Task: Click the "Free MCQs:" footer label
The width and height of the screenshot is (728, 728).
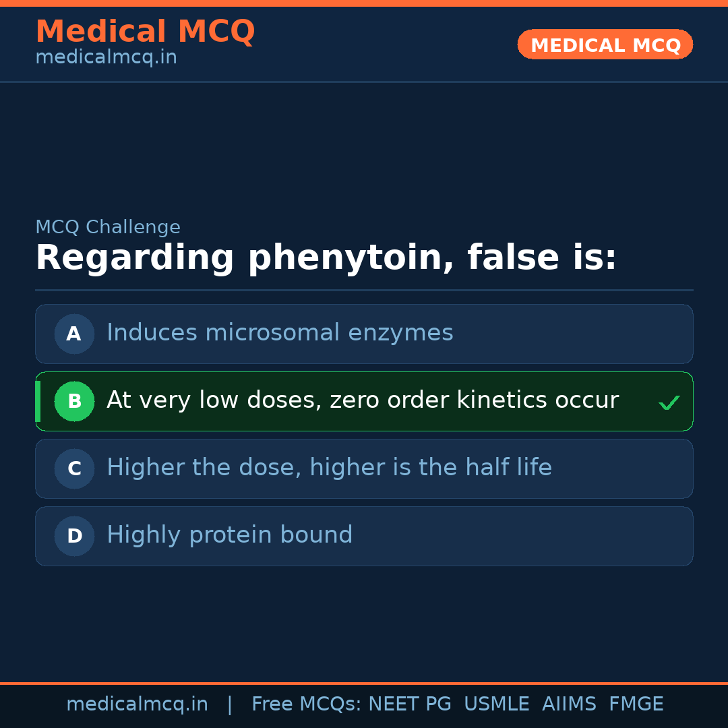Action: point(307,704)
